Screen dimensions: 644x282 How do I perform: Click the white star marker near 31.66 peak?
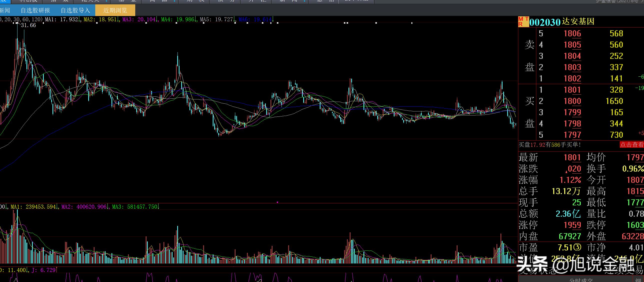pos(17,23)
